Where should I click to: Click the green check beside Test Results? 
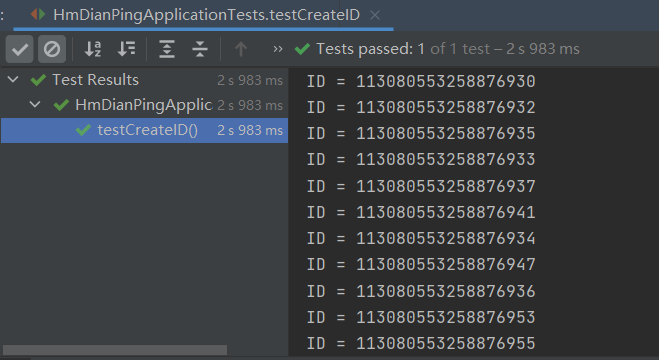[x=38, y=80]
